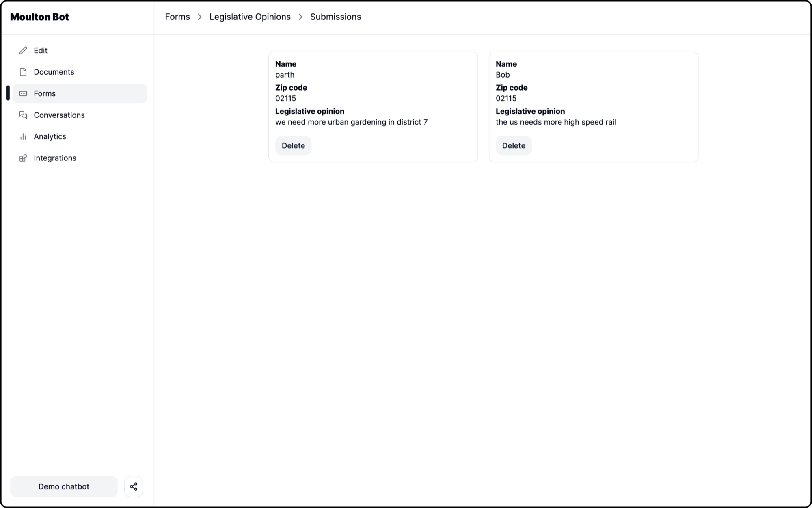812x508 pixels.
Task: Click Bob's submission card
Action: click(593, 106)
